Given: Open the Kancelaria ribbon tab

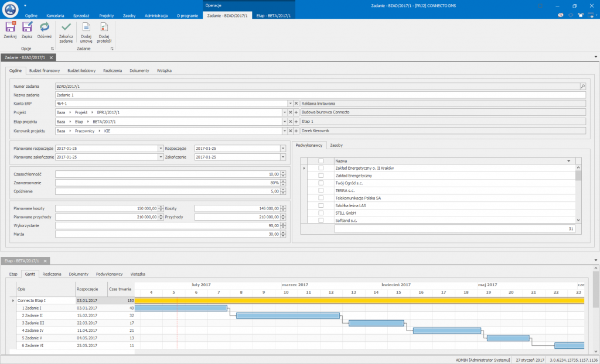Looking at the screenshot, I should (55, 16).
